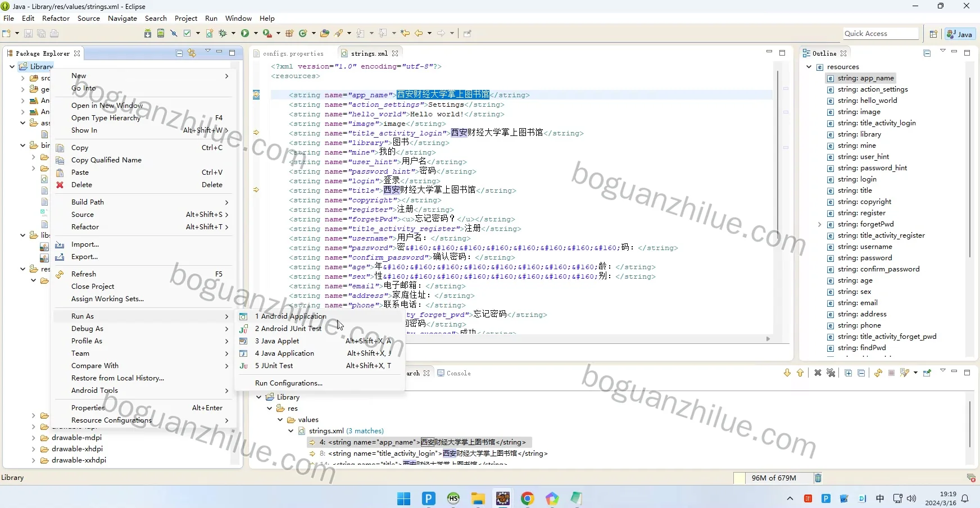The width and height of the screenshot is (980, 508).
Task: Collapse the values folder in Search results
Action: pos(280,420)
